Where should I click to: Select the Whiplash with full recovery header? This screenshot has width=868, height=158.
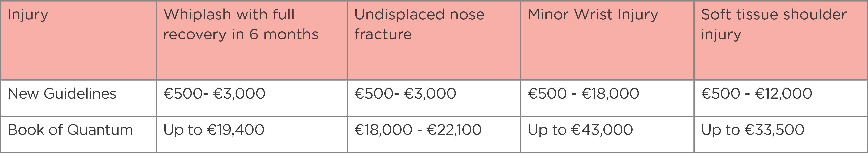coord(252,41)
